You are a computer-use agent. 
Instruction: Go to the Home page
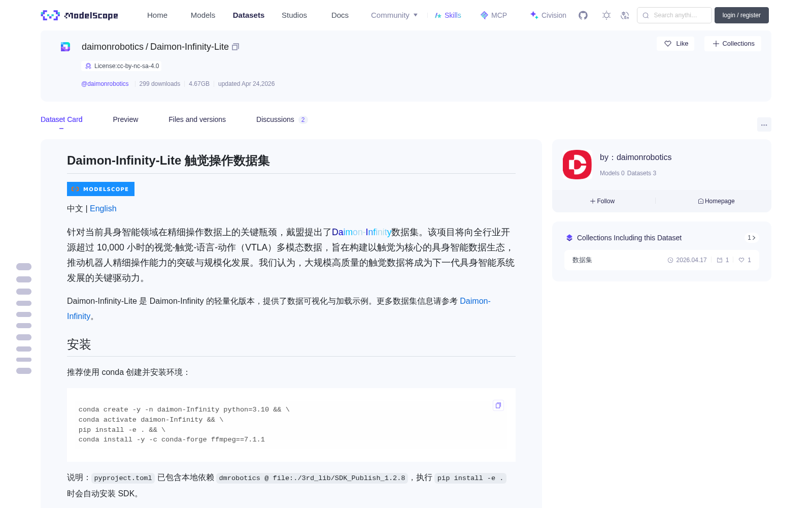157,15
